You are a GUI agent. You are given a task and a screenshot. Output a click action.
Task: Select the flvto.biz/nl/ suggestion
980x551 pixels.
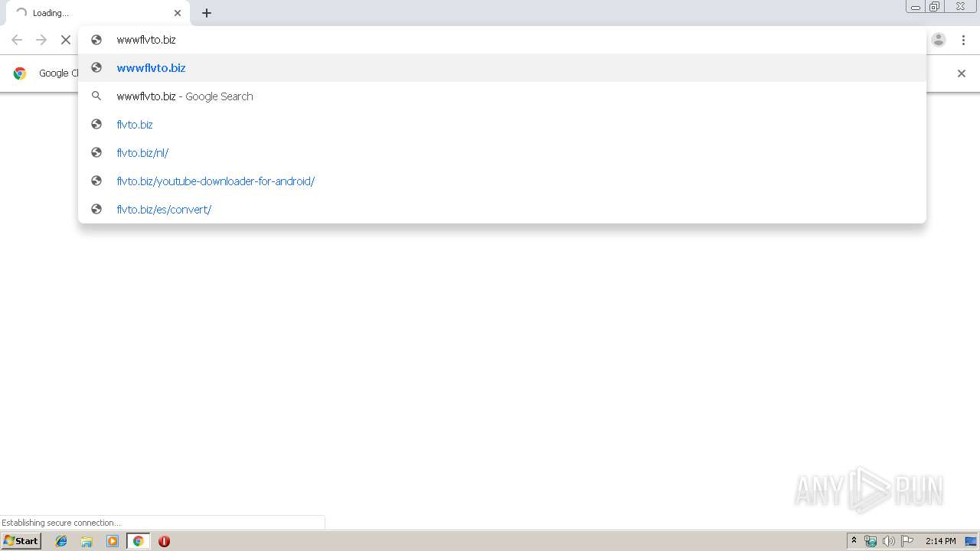502,153
